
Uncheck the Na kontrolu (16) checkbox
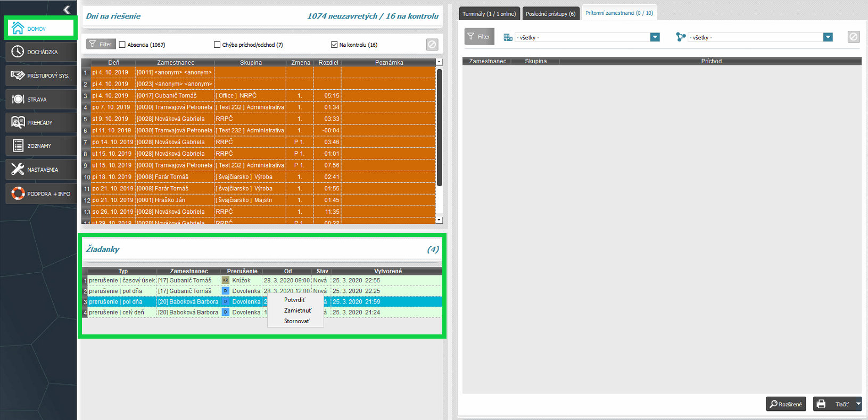[334, 45]
